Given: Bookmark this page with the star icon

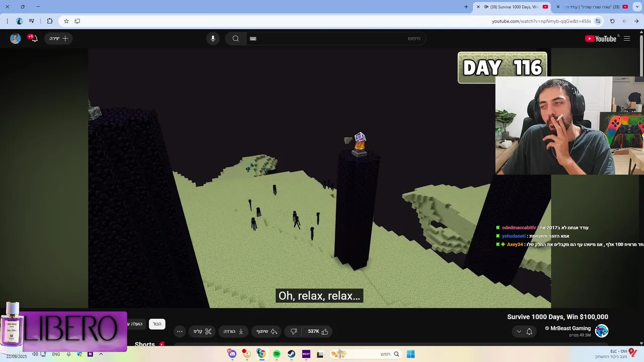Looking at the screenshot, I should 66,21.
